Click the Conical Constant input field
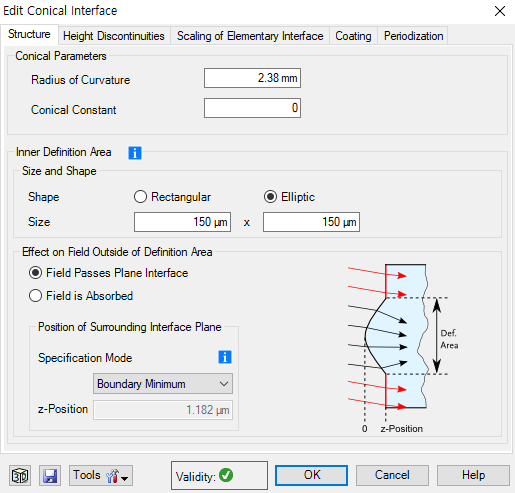The width and height of the screenshot is (515, 493). click(252, 108)
